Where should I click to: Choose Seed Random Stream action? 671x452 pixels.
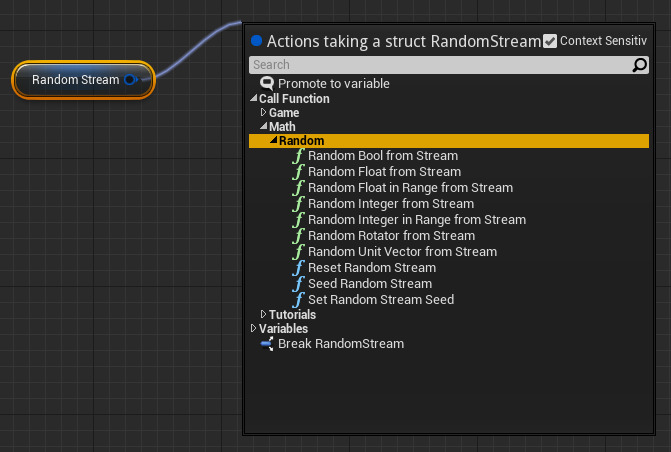(370, 284)
